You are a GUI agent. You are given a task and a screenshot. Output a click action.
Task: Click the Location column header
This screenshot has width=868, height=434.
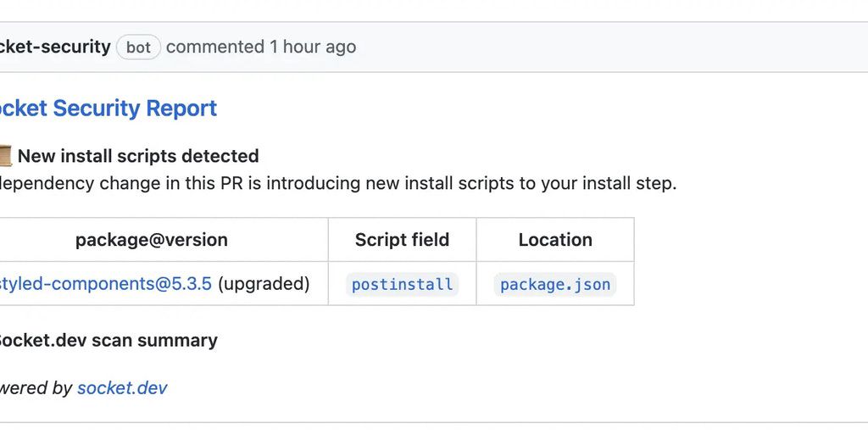tap(555, 240)
